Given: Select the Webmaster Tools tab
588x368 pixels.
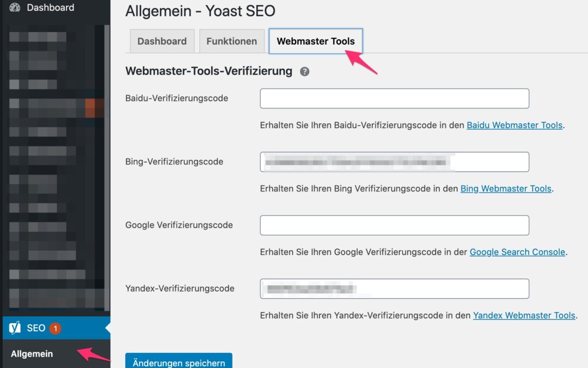Looking at the screenshot, I should pos(315,41).
